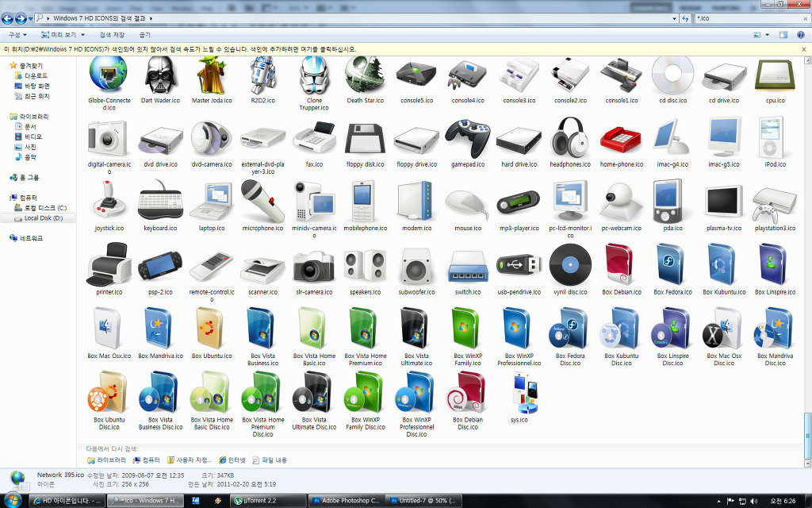Select the slr-camera.ico file
Viewport: 812px width, 508px height.
pos(314,267)
